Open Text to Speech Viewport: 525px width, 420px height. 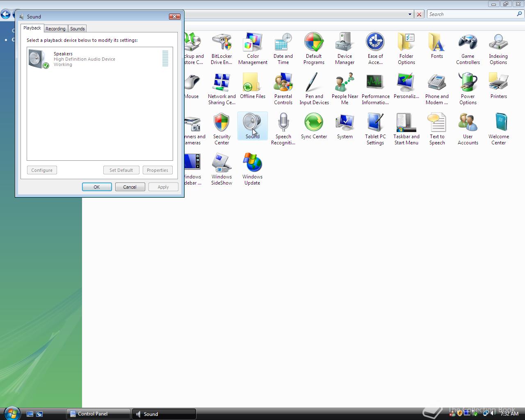pos(437,129)
